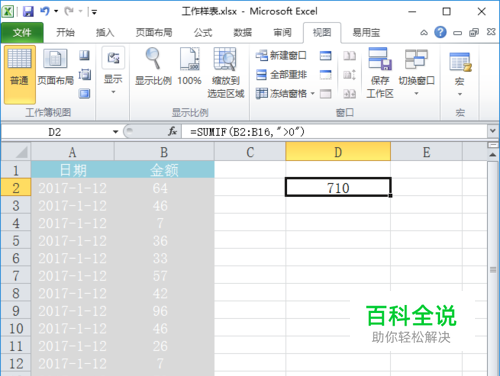Open the 显示比例 zoom dialog
This screenshot has width=500, height=376.
coord(153,67)
